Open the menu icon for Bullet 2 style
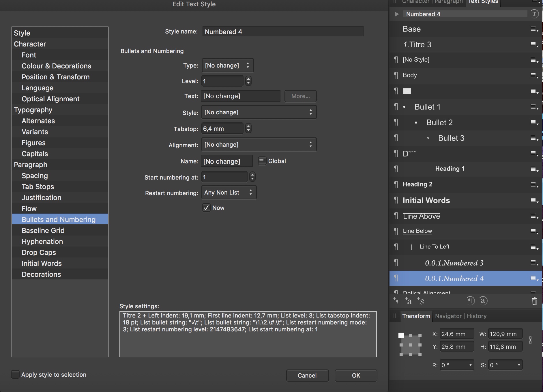Viewport: 543px width, 392px height. click(534, 122)
